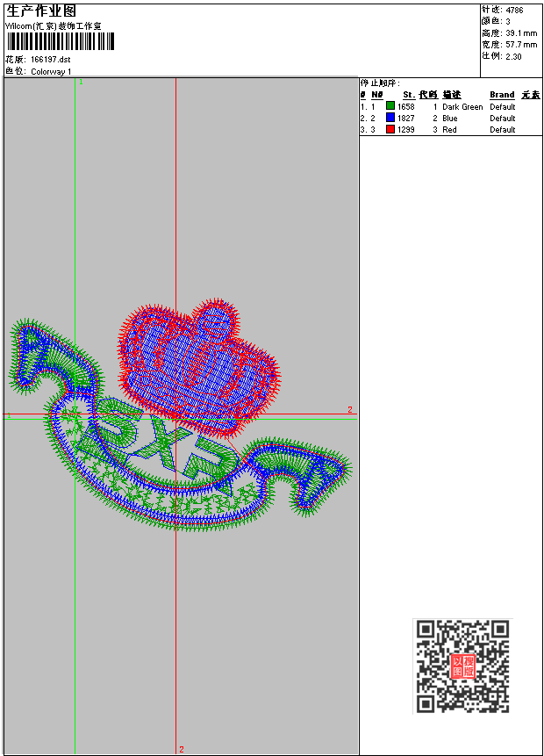544x756 pixels.
Task: Select the width value 57.7 mm
Action: [521, 45]
